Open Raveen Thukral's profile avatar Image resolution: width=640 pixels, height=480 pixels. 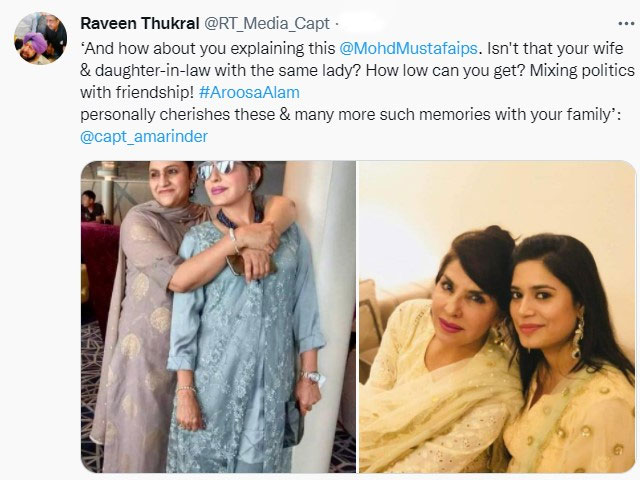click(40, 38)
